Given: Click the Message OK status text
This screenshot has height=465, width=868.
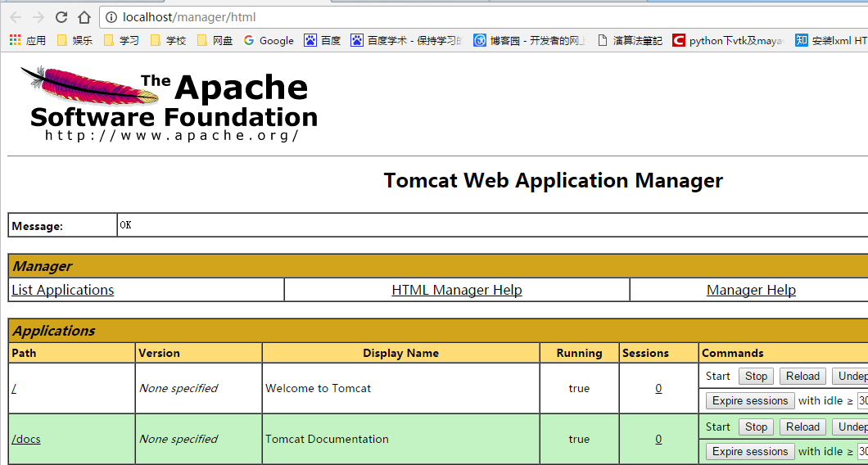Looking at the screenshot, I should click(125, 225).
